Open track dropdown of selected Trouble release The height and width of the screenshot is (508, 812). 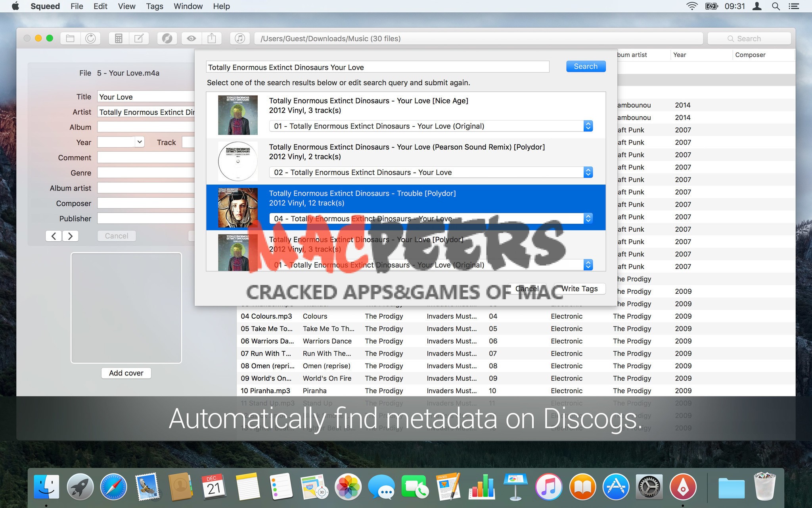[x=588, y=218]
